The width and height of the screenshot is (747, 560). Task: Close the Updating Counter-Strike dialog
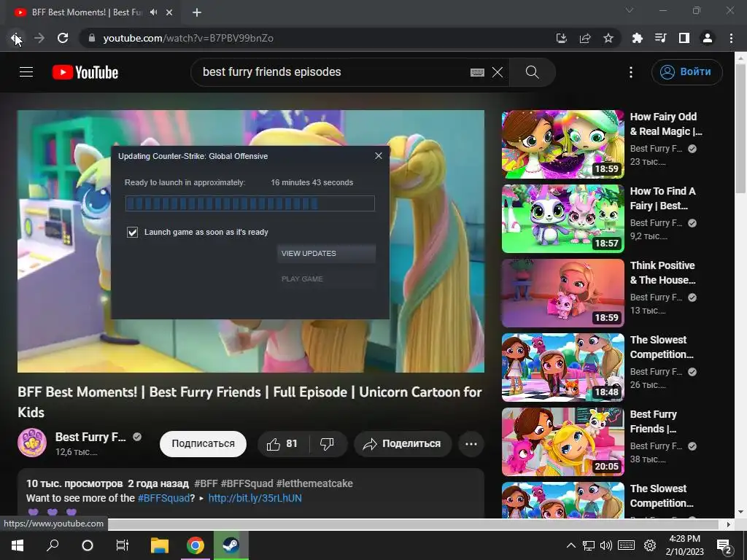[379, 156]
